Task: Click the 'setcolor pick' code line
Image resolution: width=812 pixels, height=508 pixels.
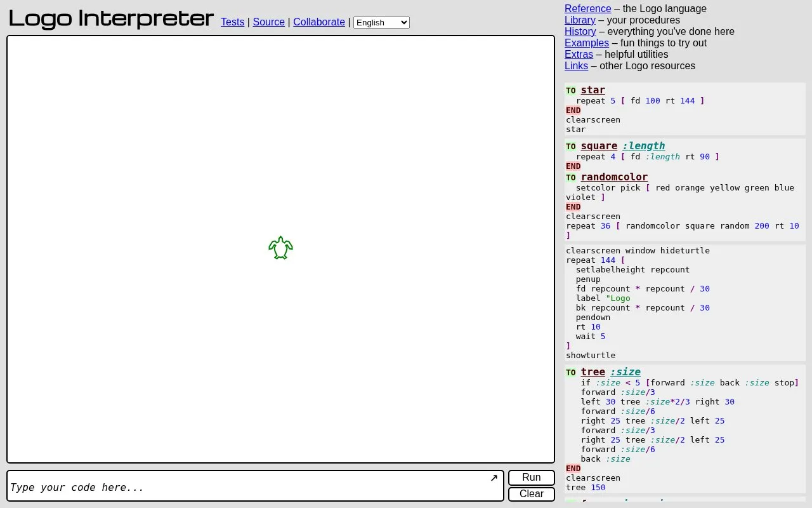Action: pos(680,192)
